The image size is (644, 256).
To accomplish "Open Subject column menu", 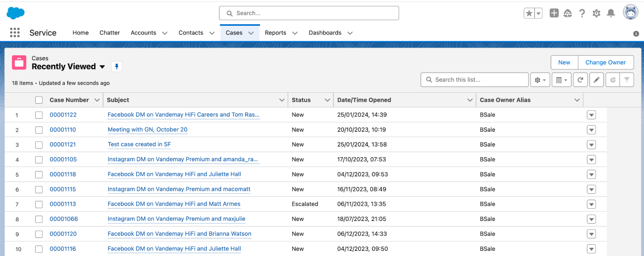I will 282,100.
